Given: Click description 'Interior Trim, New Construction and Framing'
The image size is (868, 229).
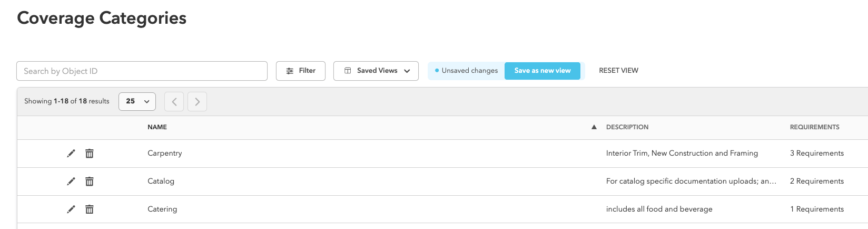Looking at the screenshot, I should coord(682,153).
